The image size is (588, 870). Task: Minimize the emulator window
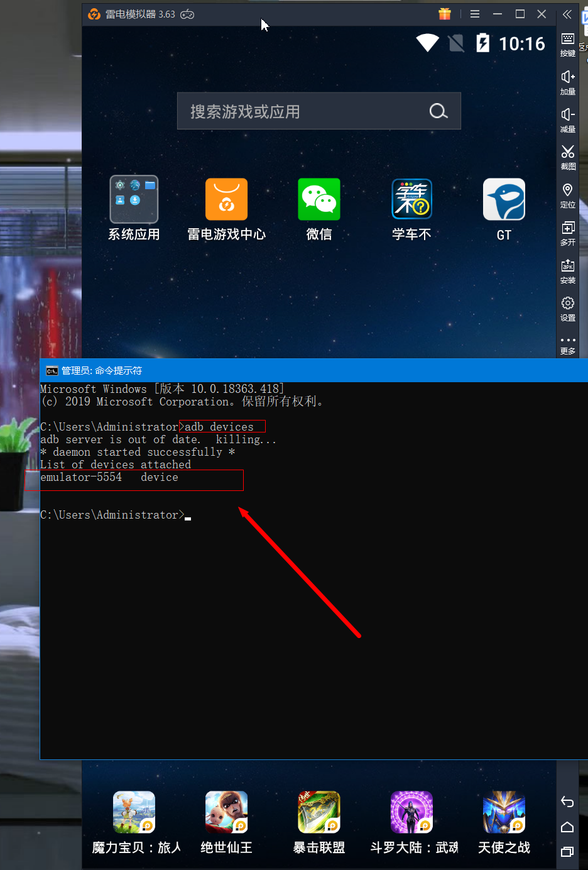498,14
